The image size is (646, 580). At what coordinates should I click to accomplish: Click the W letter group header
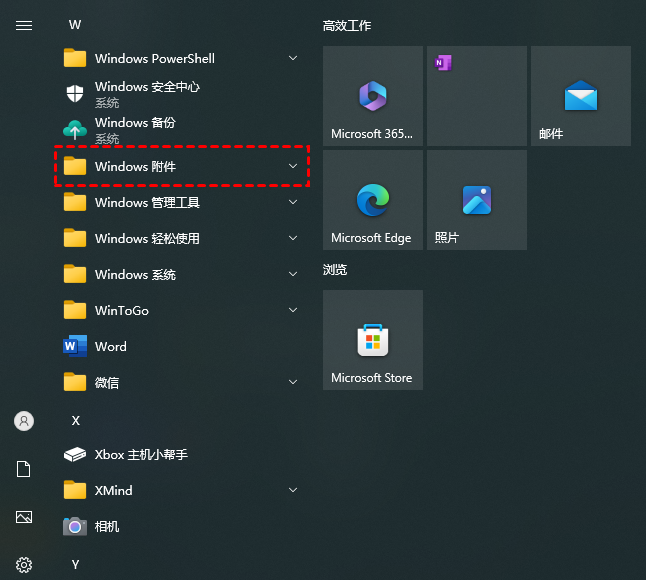pos(75,25)
